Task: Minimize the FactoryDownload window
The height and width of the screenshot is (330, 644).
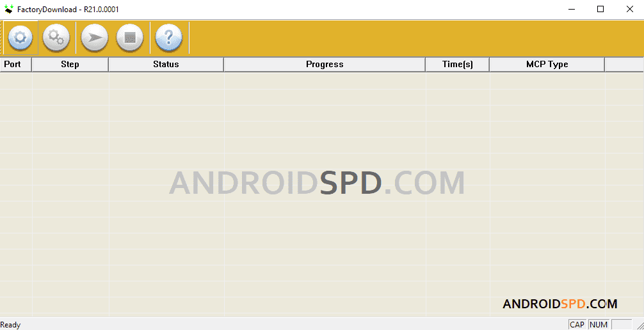Action: coord(571,9)
